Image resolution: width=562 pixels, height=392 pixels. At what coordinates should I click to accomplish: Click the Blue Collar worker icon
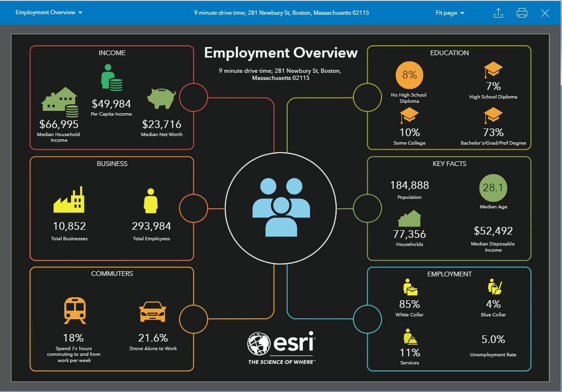tap(493, 286)
